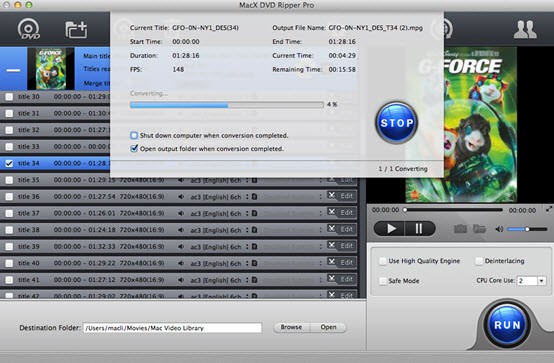554x363 pixels.
Task: Click scissors edit icon for title 40
Action: coord(331,262)
